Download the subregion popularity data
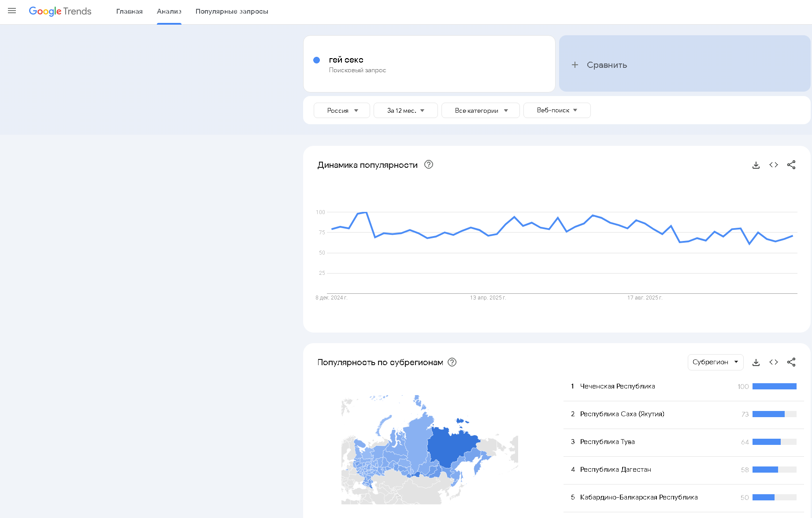 (756, 362)
